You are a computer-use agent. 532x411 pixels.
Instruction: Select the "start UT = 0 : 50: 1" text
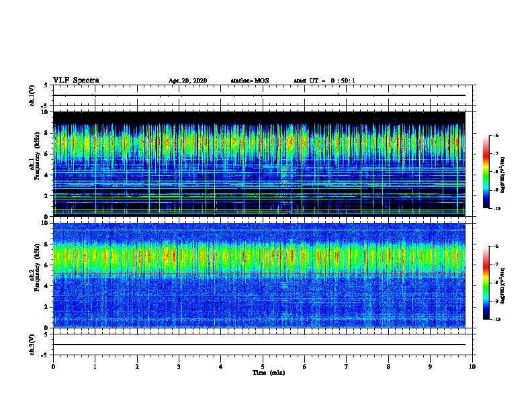[324, 81]
